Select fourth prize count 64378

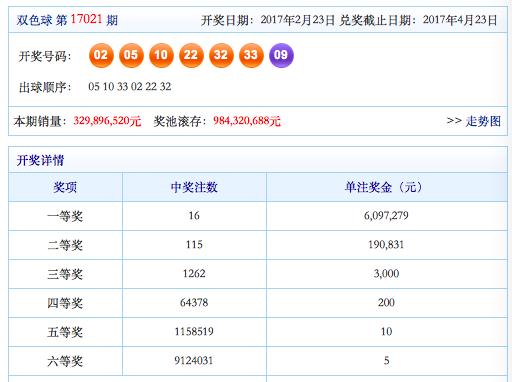coord(194,303)
